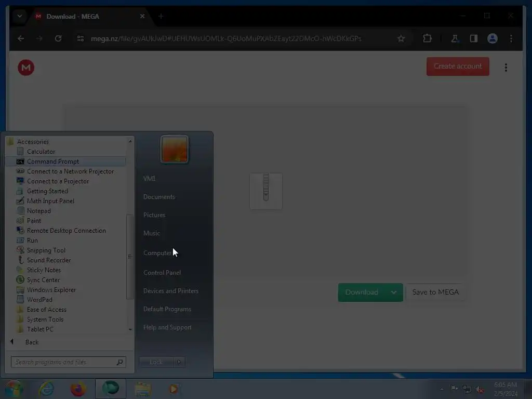
Task: Click the Chrome Labs flask icon
Action: (455, 38)
